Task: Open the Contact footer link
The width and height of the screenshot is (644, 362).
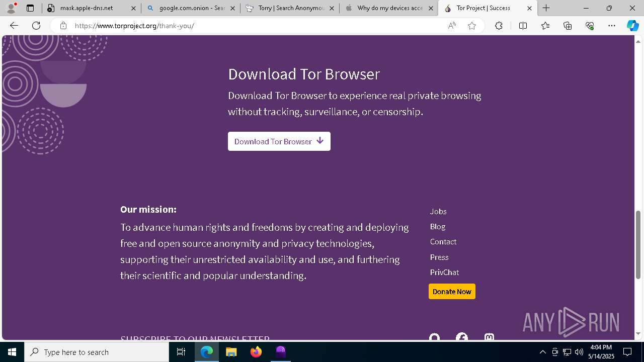Action: point(443,242)
